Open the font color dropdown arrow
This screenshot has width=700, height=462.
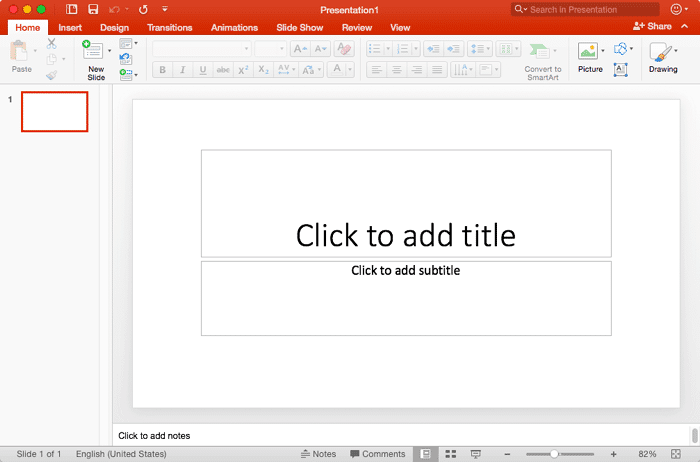(350, 70)
